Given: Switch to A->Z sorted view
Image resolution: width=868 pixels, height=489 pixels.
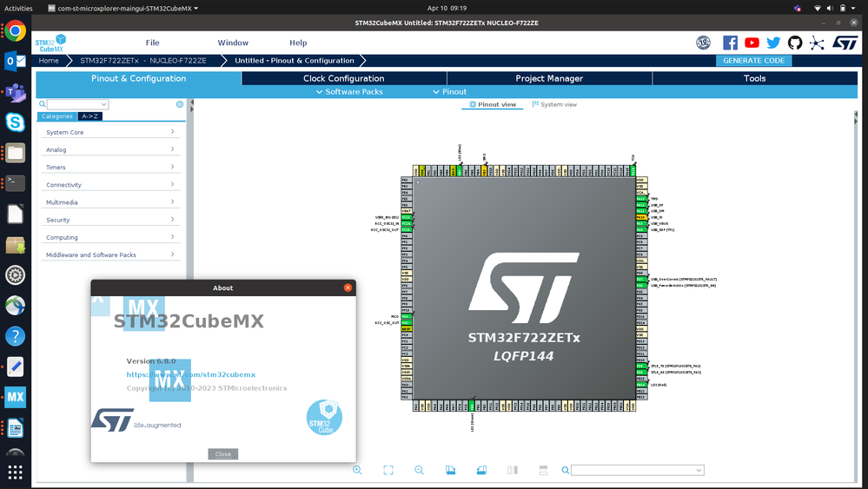Looking at the screenshot, I should (x=89, y=116).
